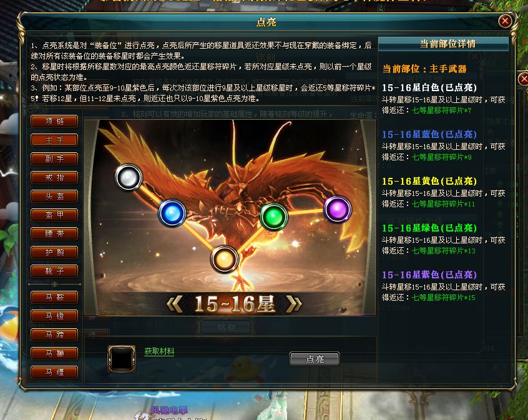
Task: Select the green star orb
Action: pyautogui.click(x=274, y=217)
